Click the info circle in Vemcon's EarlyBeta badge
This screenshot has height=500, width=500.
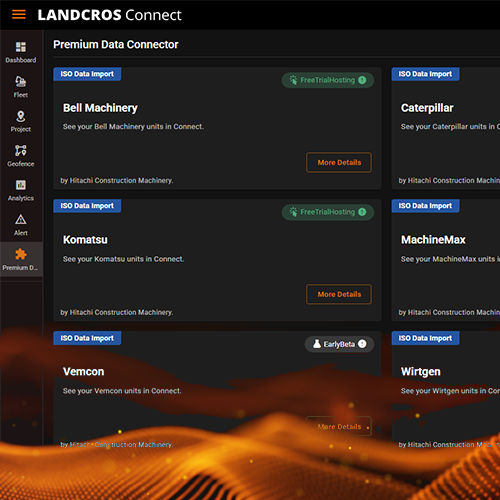pos(362,344)
